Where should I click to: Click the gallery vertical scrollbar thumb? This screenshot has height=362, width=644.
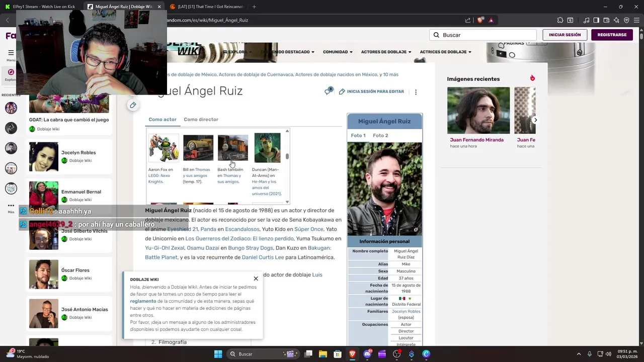coord(287,156)
